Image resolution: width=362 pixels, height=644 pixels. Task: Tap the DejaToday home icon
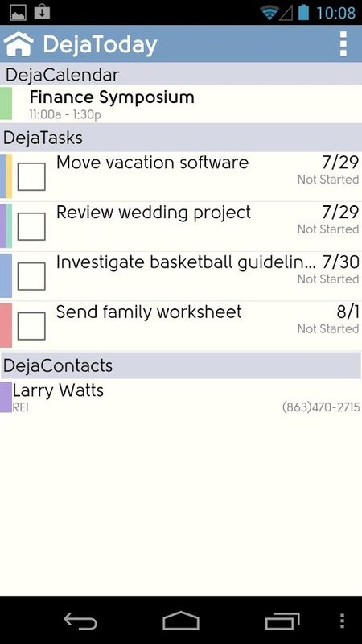point(19,44)
